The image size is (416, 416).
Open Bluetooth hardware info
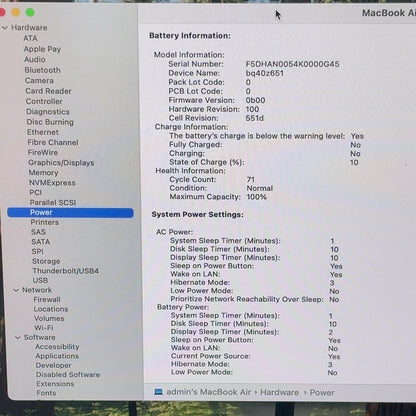click(42, 70)
